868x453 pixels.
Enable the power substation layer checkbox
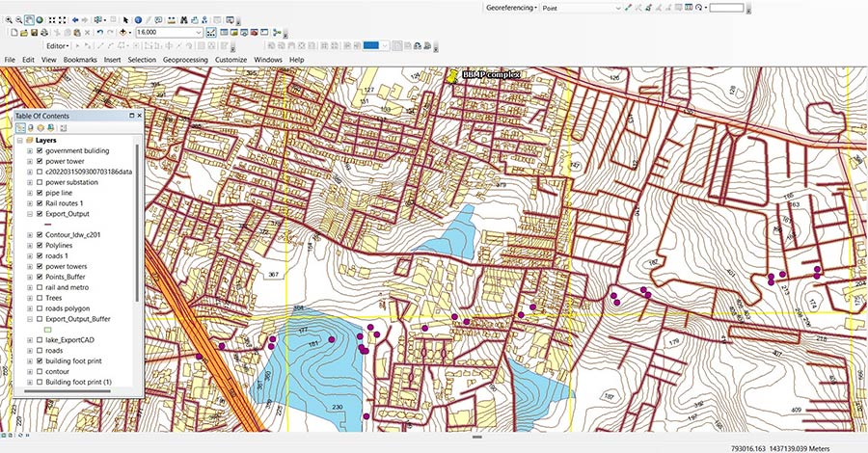click(39, 182)
